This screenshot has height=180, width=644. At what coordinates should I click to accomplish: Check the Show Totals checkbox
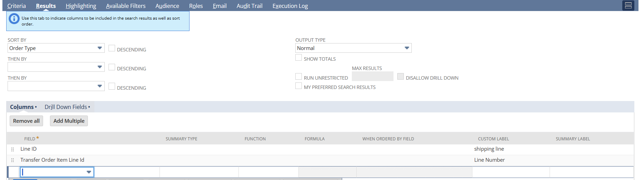point(298,58)
